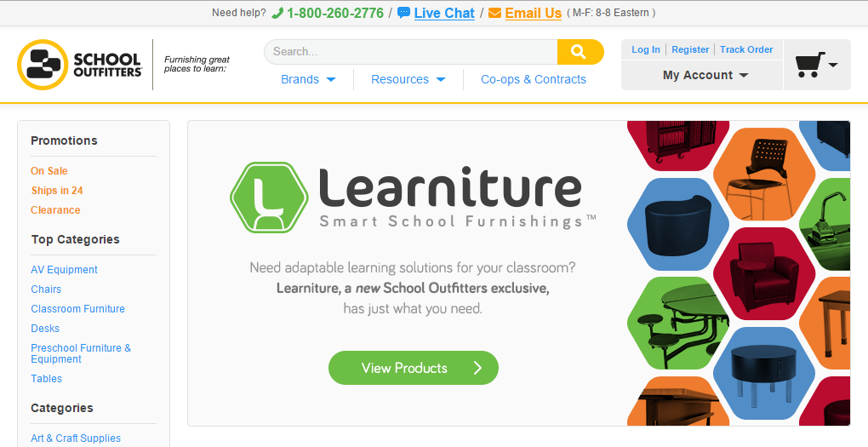Click the red armchair hexagon image
Viewport: 868px width, 447px height.
tap(764, 273)
